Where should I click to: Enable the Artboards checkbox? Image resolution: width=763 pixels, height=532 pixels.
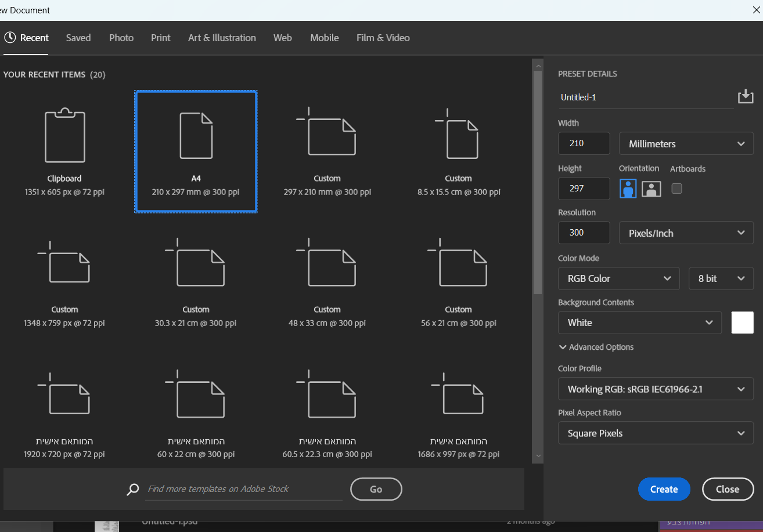coord(676,189)
